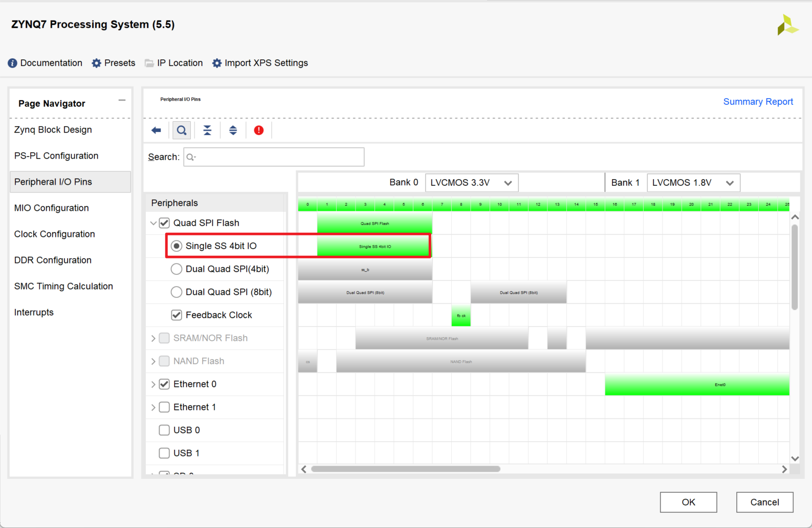Click the gray NAND Flash pin block
Screen dimensions: 812x528
[461, 361]
